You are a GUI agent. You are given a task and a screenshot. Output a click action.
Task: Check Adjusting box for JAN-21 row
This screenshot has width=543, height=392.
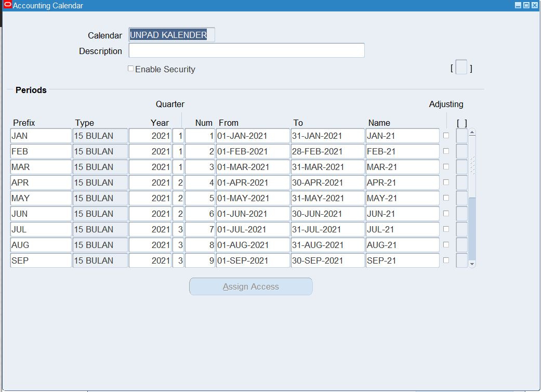[x=446, y=136]
